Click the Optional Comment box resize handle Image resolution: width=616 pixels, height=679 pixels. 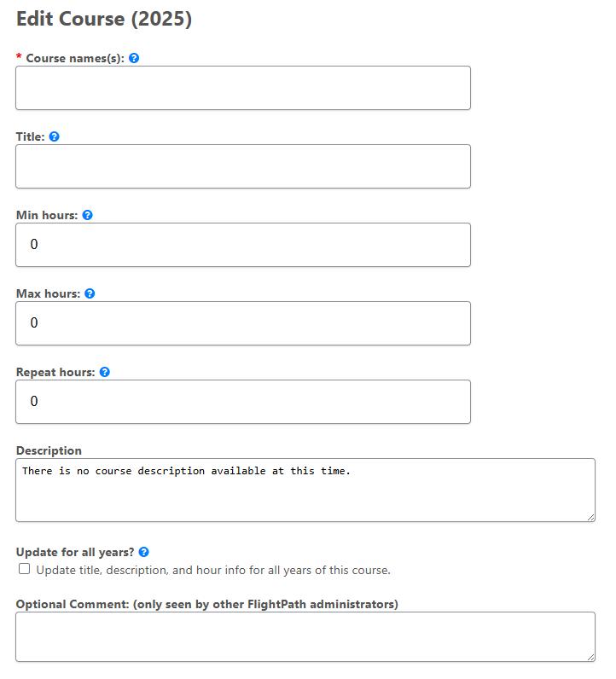pos(590,657)
